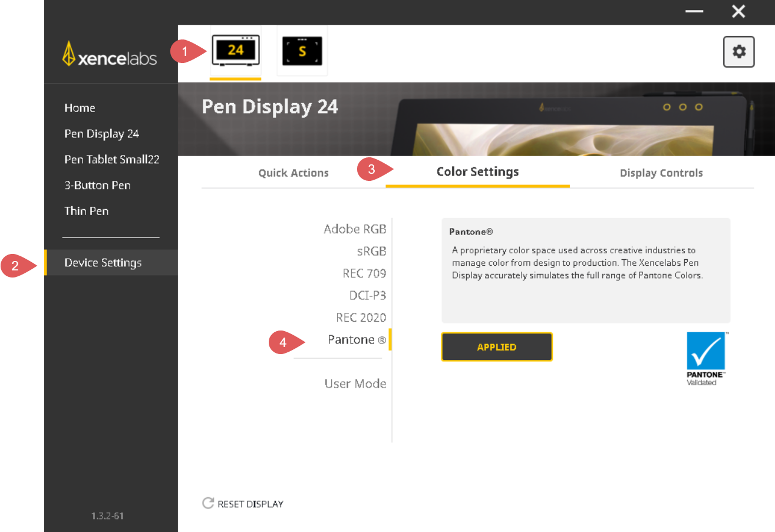Open Pen Tablet Small22 sidebar entry
The width and height of the screenshot is (775, 532).
(x=112, y=160)
